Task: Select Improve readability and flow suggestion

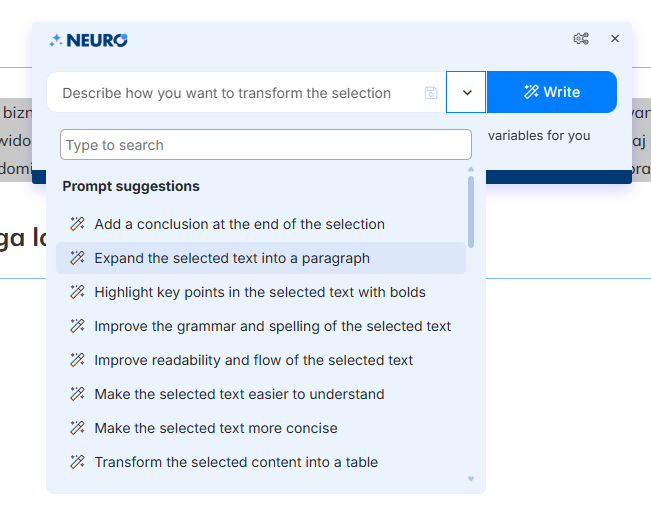Action: 253,360
